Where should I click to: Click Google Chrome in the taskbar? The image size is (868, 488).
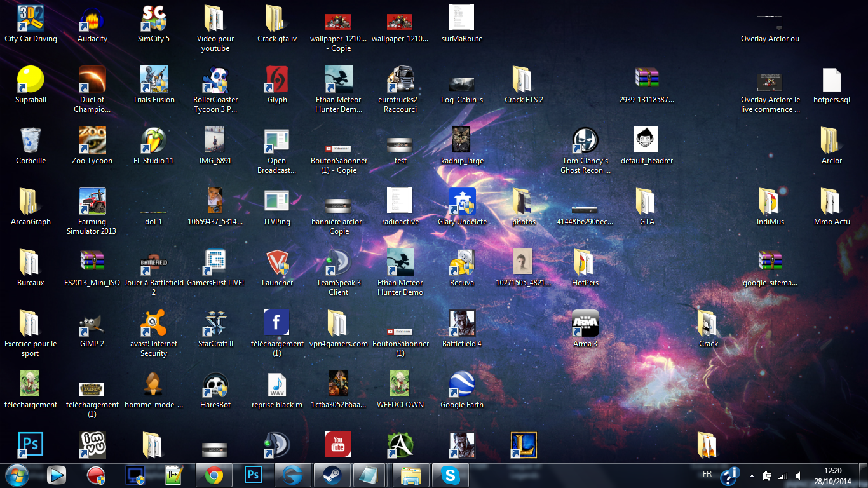(x=214, y=475)
